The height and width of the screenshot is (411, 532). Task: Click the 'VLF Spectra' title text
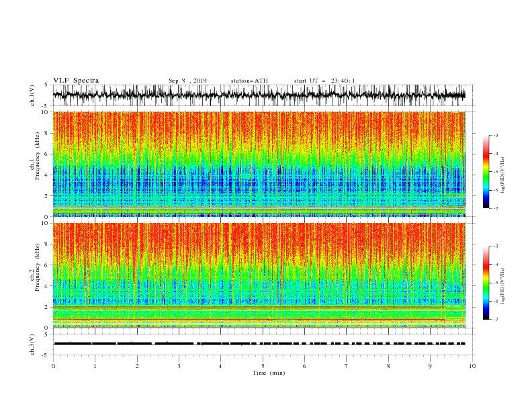pyautogui.click(x=76, y=81)
